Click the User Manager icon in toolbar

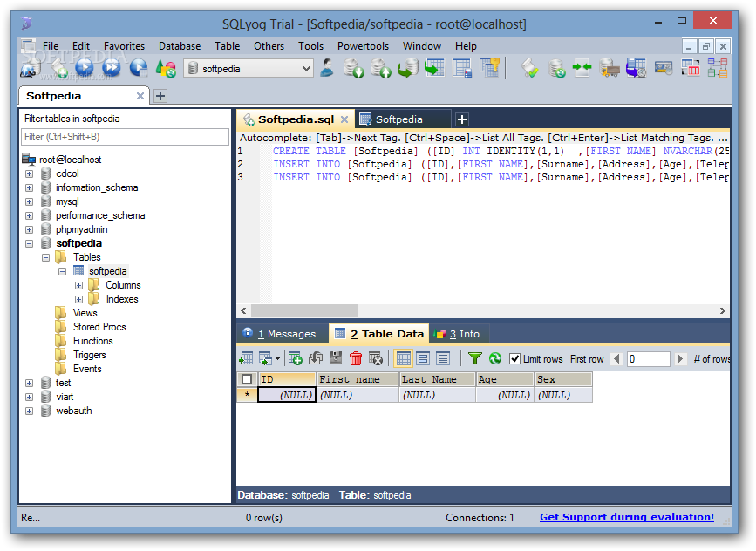click(327, 68)
